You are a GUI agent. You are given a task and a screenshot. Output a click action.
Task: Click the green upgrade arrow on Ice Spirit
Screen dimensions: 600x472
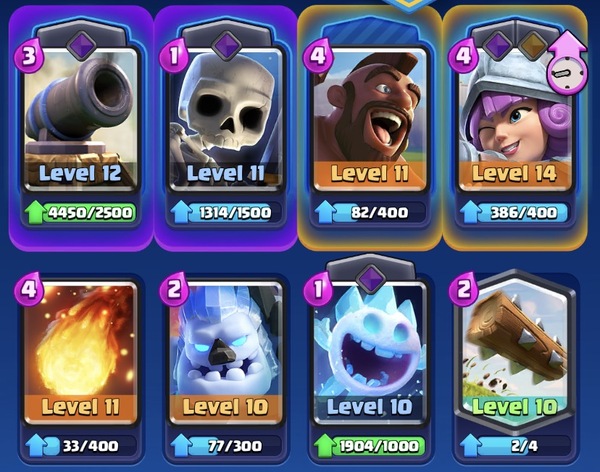coord(324,446)
